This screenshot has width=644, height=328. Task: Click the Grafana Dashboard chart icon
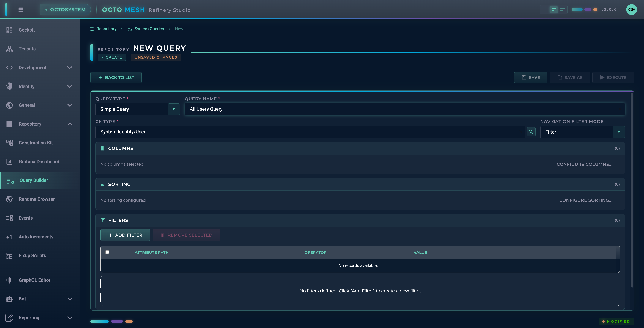(10, 162)
